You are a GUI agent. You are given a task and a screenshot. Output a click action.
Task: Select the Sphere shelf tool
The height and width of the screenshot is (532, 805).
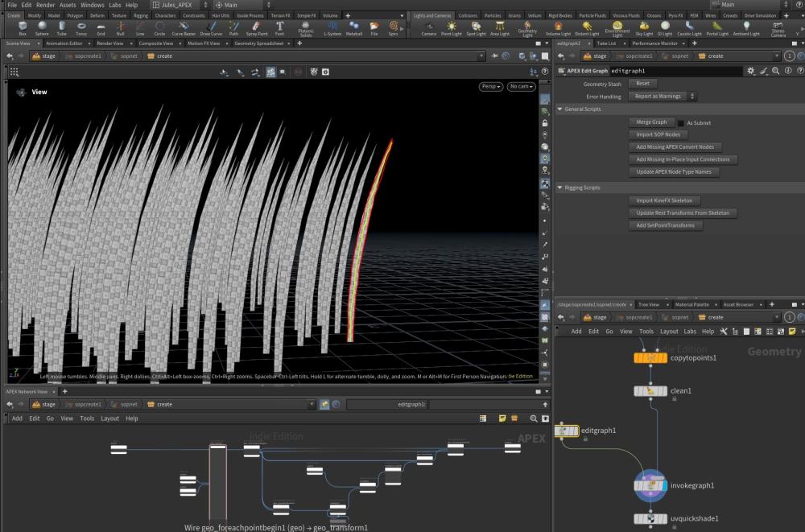(42, 28)
